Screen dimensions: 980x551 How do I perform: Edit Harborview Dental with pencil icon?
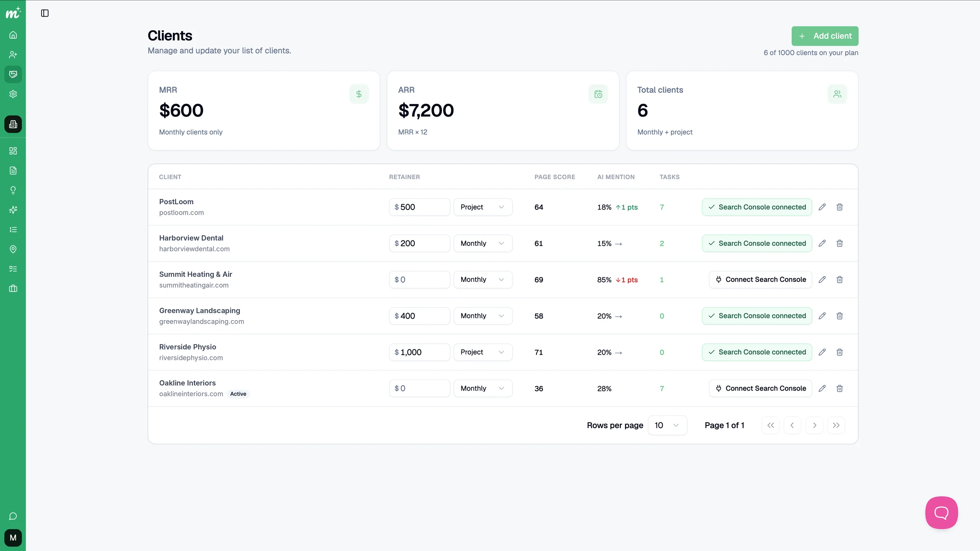click(822, 244)
